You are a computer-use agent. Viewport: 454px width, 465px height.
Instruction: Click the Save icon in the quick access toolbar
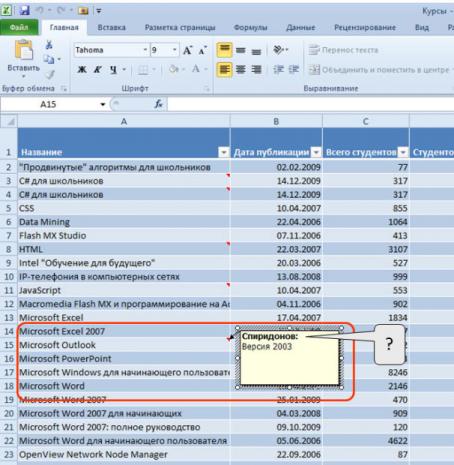click(x=24, y=10)
